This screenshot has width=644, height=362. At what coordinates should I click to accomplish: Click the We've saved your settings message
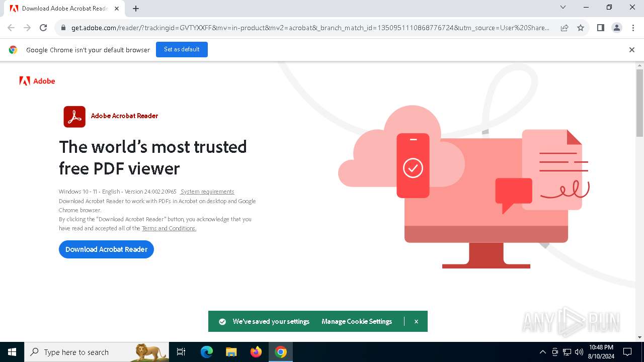click(271, 321)
